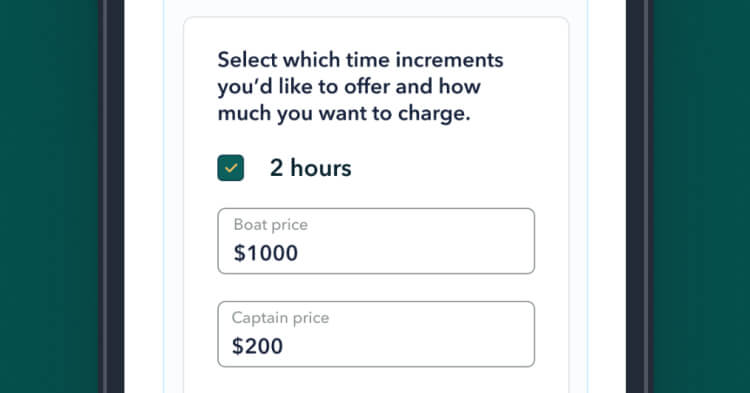This screenshot has width=750, height=393.
Task: Click the dark phone frame's right edge
Action: point(639,196)
